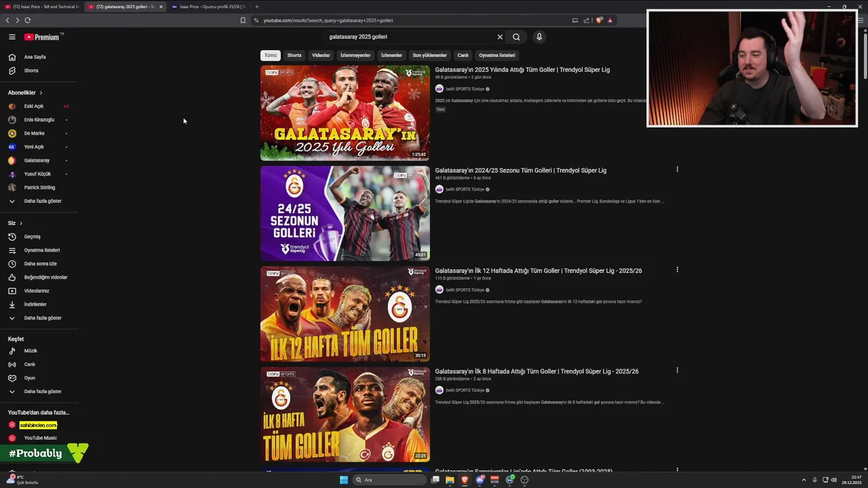Screen dimensions: 868x488
Task: Select the Shorts filter chip
Action: pyautogui.click(x=294, y=56)
